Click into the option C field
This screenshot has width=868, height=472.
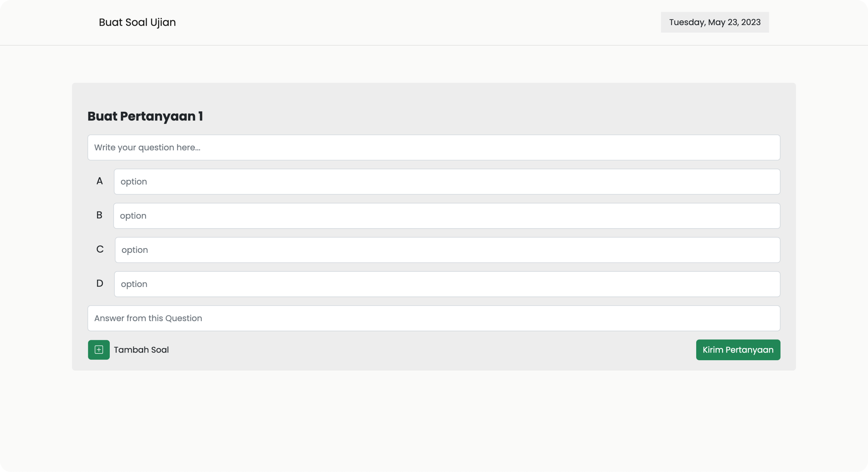click(x=447, y=250)
